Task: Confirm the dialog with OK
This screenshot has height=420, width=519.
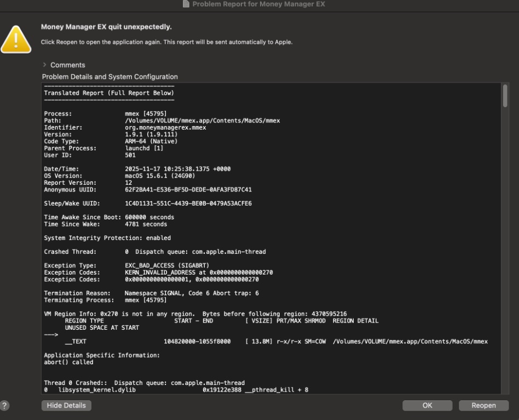Action: (427, 405)
